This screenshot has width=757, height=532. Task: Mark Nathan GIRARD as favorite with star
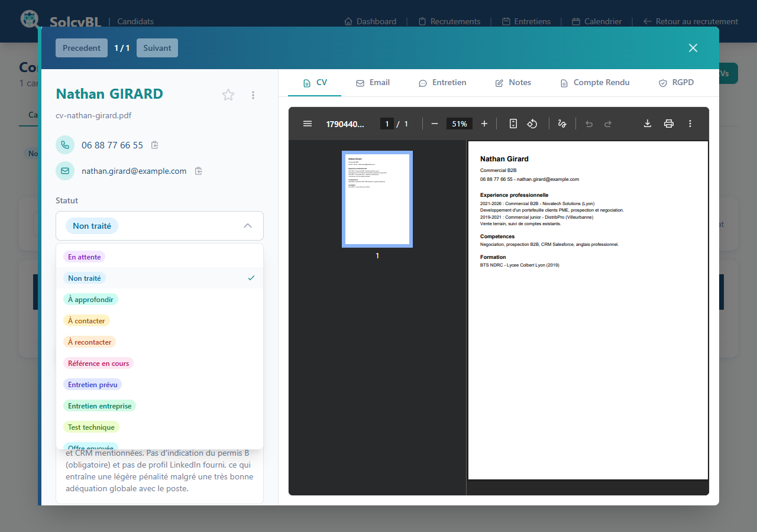coord(228,95)
